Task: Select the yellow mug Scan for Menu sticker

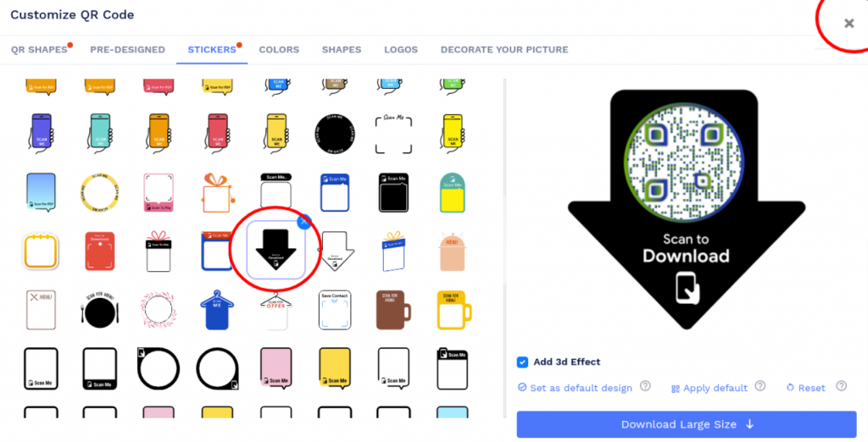Action: [x=453, y=311]
